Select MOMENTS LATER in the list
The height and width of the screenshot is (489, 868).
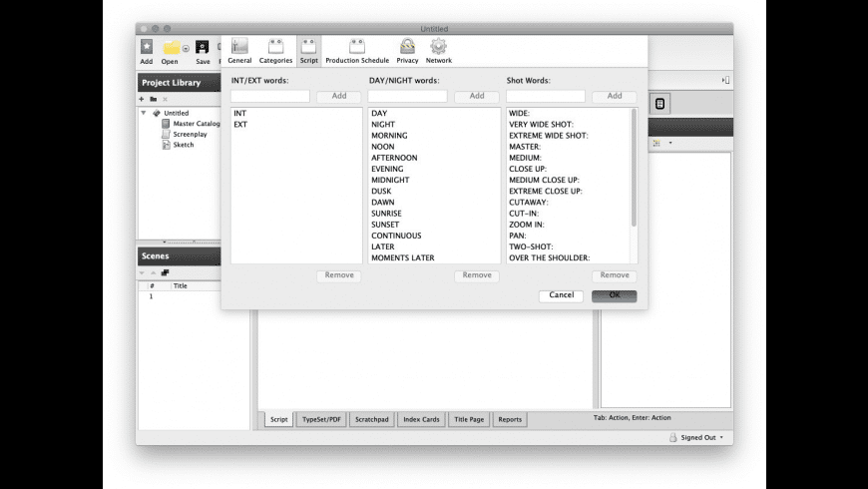point(402,257)
